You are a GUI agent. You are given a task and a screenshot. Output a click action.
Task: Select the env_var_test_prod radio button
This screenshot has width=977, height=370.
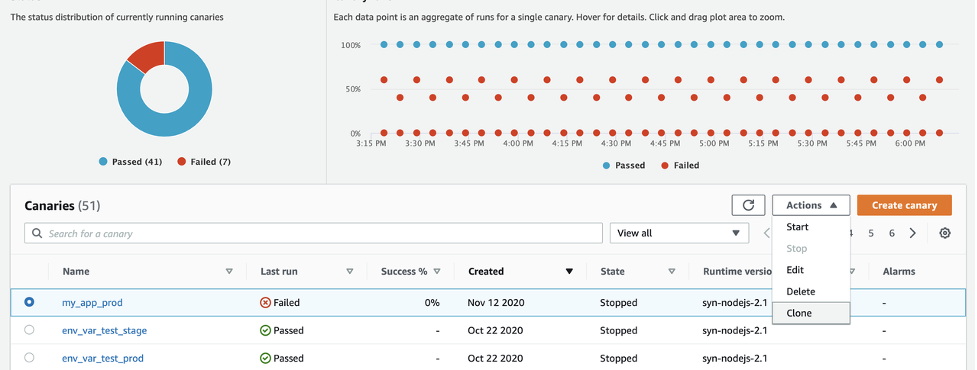pyautogui.click(x=29, y=358)
